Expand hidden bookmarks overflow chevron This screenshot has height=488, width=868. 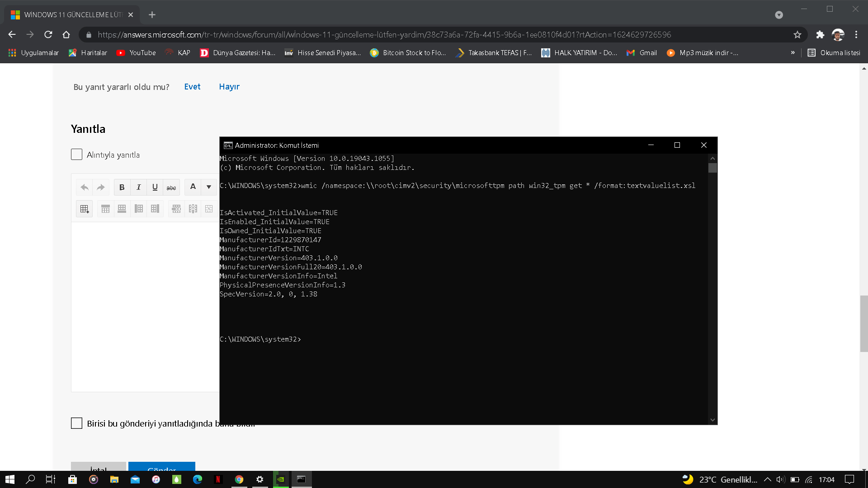(793, 53)
